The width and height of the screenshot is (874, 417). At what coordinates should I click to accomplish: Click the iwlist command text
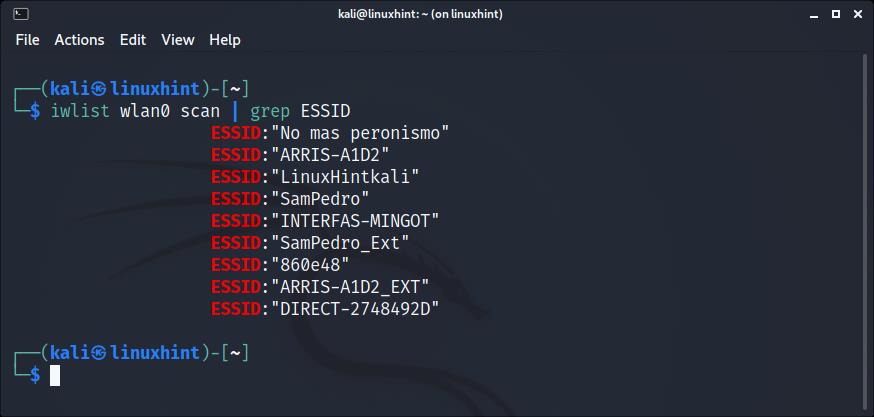pos(80,111)
